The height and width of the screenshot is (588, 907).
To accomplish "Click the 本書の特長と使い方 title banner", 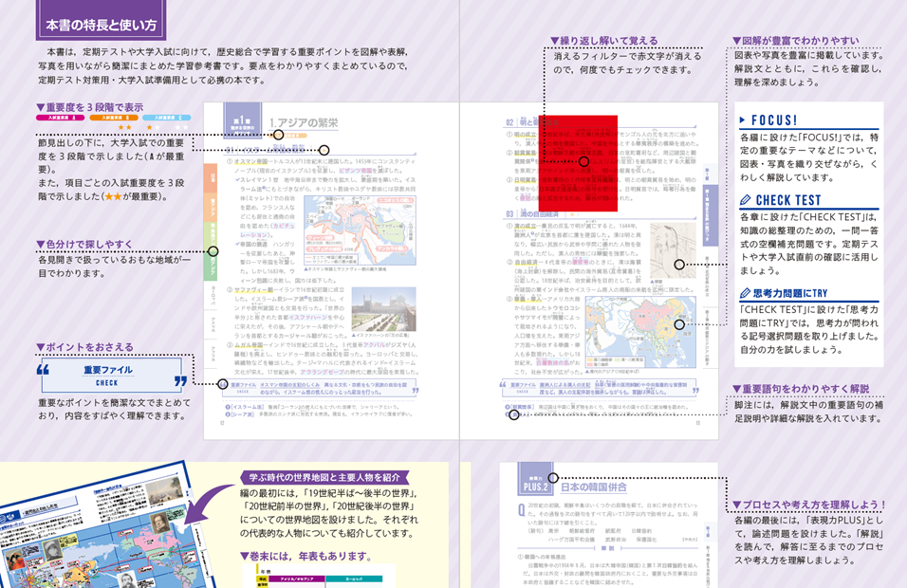I will click(x=102, y=23).
